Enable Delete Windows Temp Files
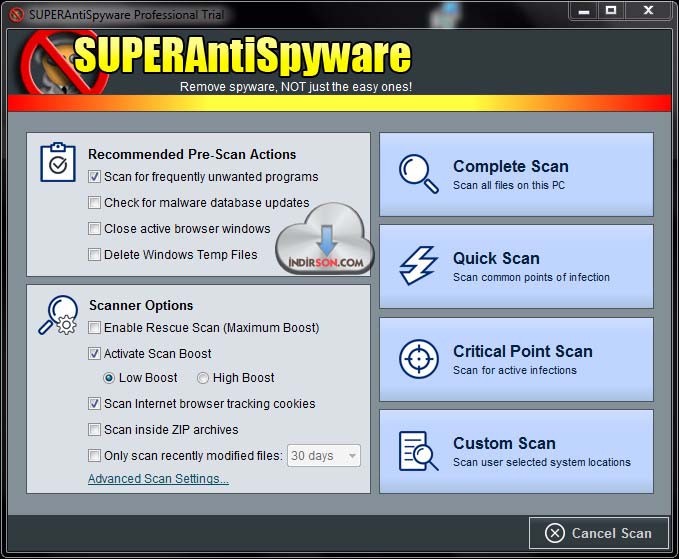Screen dimensions: 679x559 click(x=94, y=255)
